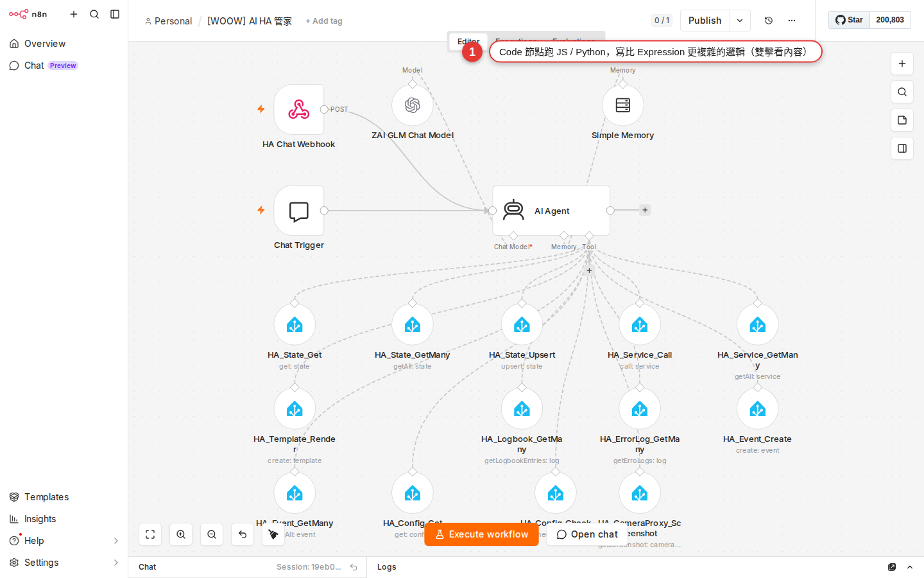Open the Chat preview page
The width and height of the screenshot is (924, 578).
click(64, 66)
